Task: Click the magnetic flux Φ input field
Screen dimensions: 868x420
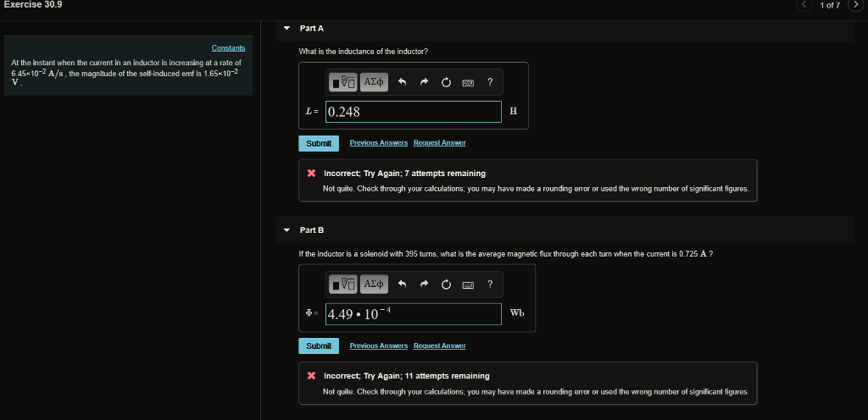Action: tap(414, 314)
